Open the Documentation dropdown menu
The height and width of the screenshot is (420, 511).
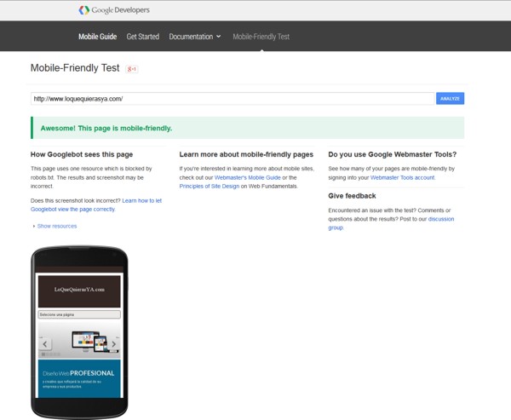point(194,37)
